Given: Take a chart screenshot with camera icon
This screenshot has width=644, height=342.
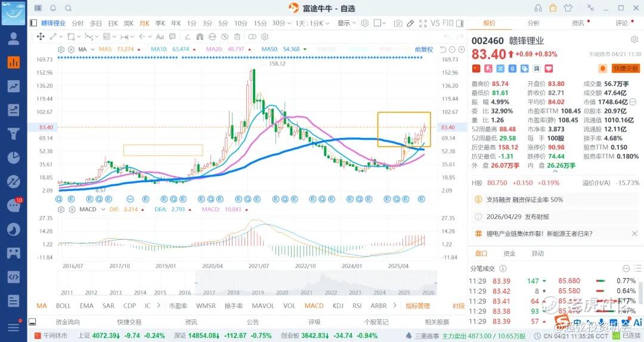Looking at the screenshot, I should [x=398, y=23].
